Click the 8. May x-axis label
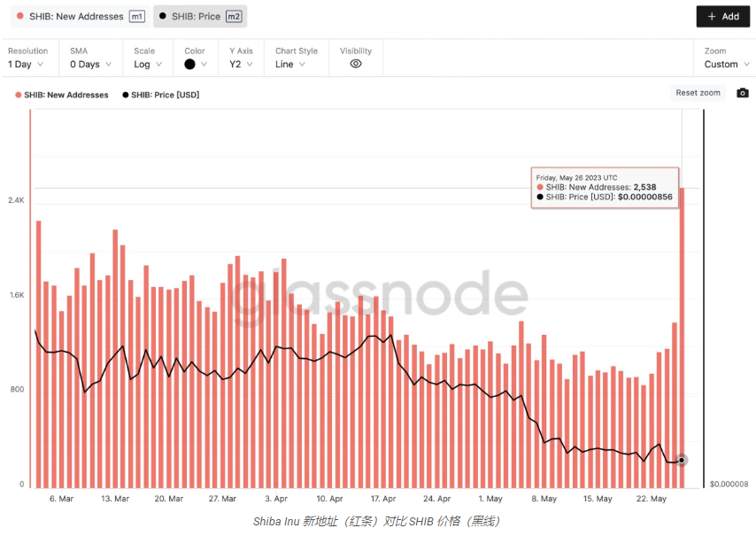Image resolution: width=756 pixels, height=536 pixels. (x=544, y=499)
